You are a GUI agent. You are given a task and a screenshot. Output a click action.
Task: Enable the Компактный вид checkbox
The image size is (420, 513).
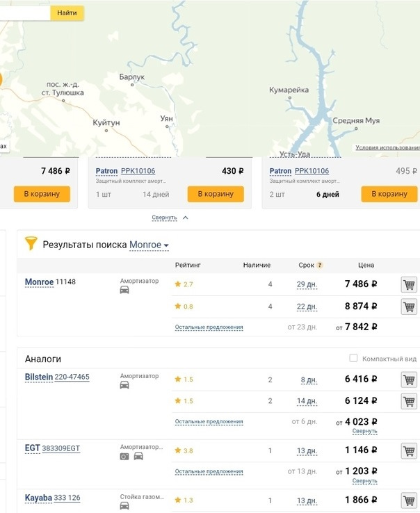(354, 359)
